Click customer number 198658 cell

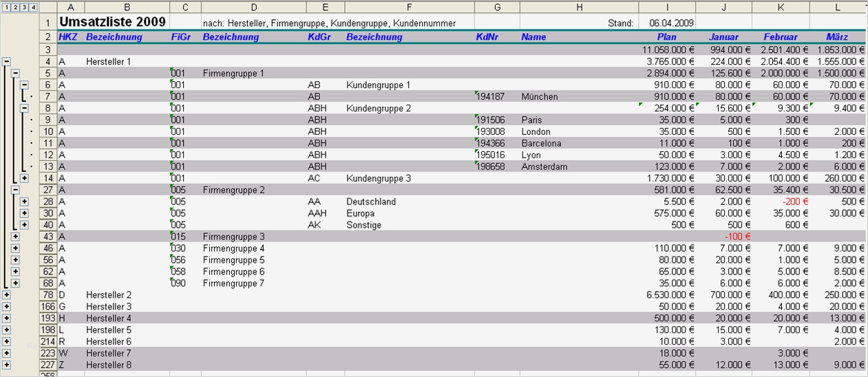497,166
